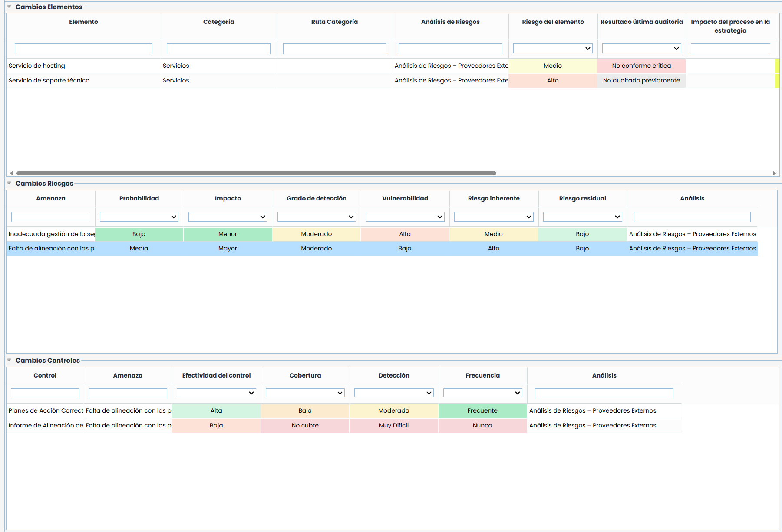
Task: Open the Riesgo del elemento filter dropdown
Action: 552,49
